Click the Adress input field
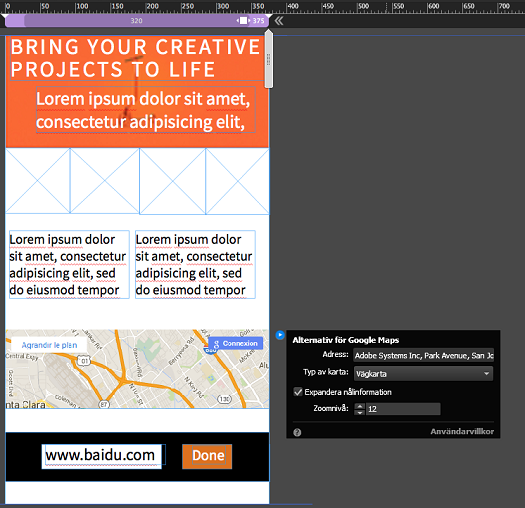The image size is (525, 508). point(424,355)
